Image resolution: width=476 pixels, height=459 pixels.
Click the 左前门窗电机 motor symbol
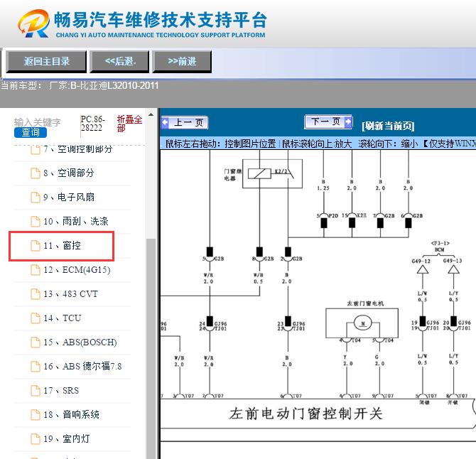pyautogui.click(x=362, y=323)
